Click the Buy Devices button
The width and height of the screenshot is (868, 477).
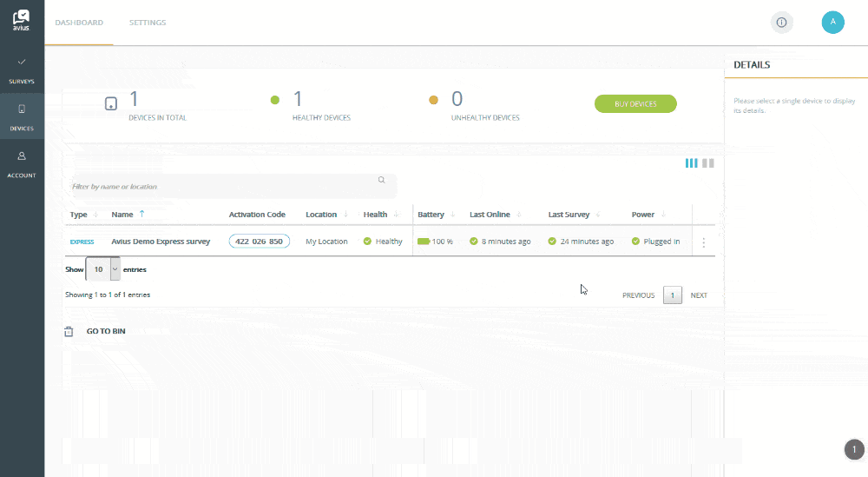tap(635, 104)
